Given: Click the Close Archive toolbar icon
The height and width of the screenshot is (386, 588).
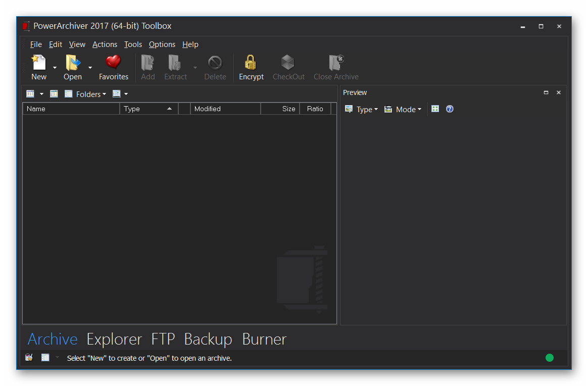Looking at the screenshot, I should [336, 63].
